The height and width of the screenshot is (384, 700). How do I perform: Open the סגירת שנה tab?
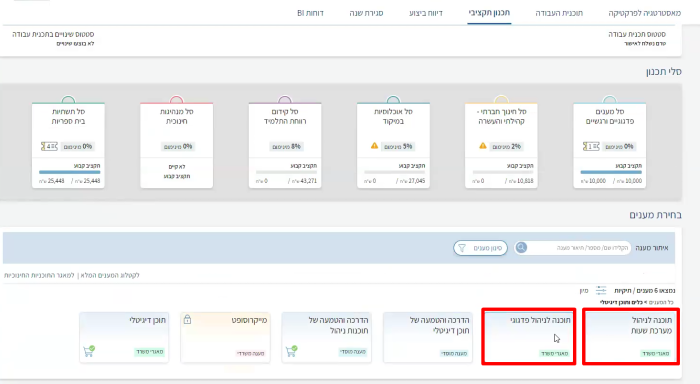366,13
